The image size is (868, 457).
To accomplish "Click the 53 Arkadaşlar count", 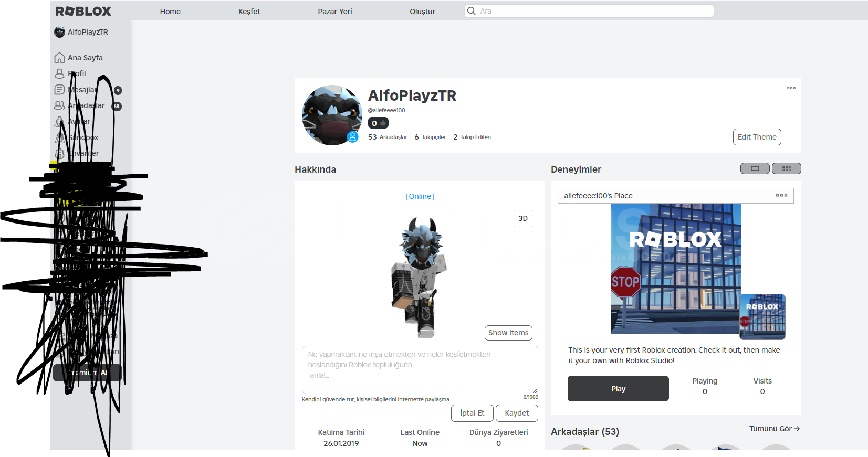I will pos(388,137).
